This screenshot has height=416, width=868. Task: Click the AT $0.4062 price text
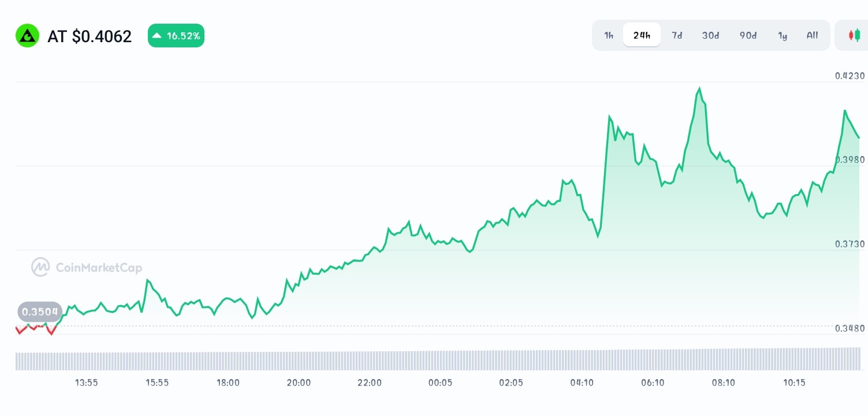point(90,36)
